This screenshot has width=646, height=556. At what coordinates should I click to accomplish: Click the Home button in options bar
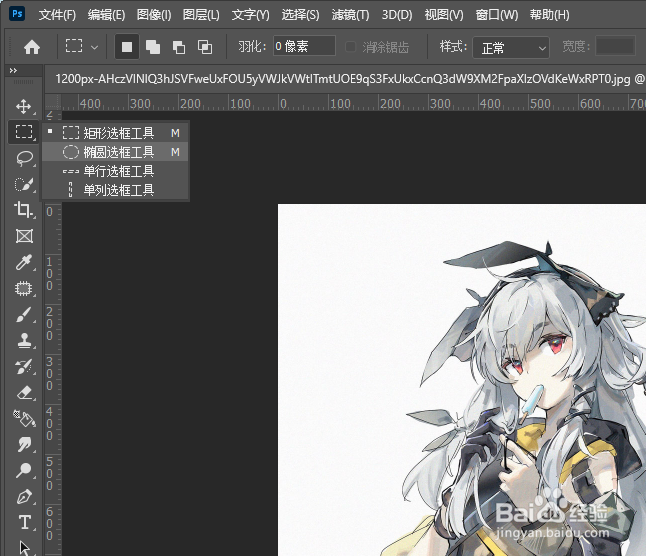(32, 47)
